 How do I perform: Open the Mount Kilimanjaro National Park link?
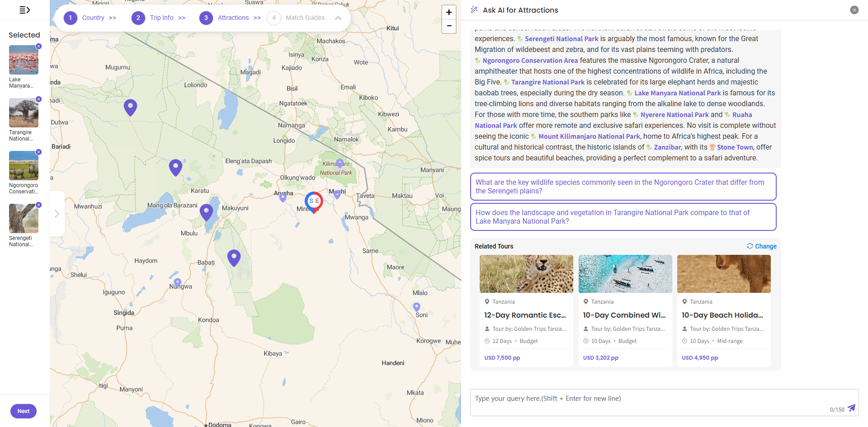click(x=589, y=136)
